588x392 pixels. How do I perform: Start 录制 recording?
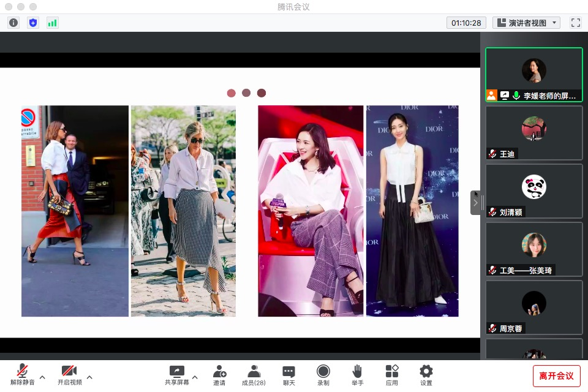[x=323, y=375]
